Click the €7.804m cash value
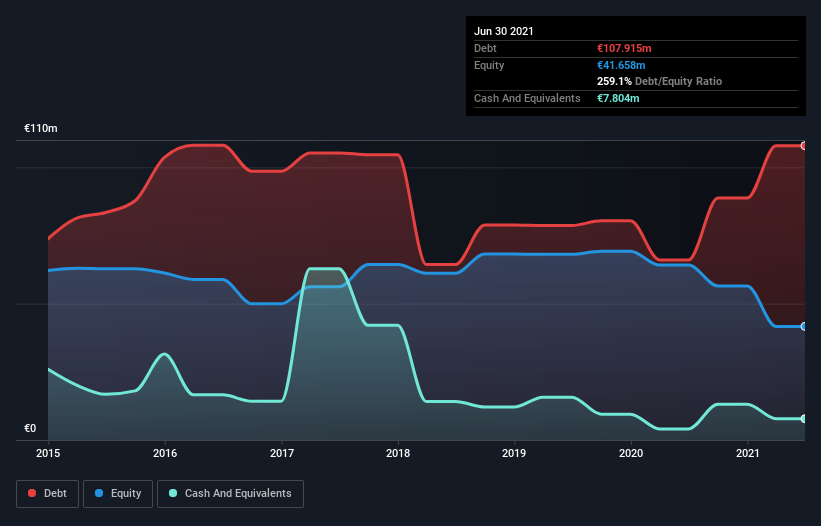The image size is (821, 526). point(618,98)
